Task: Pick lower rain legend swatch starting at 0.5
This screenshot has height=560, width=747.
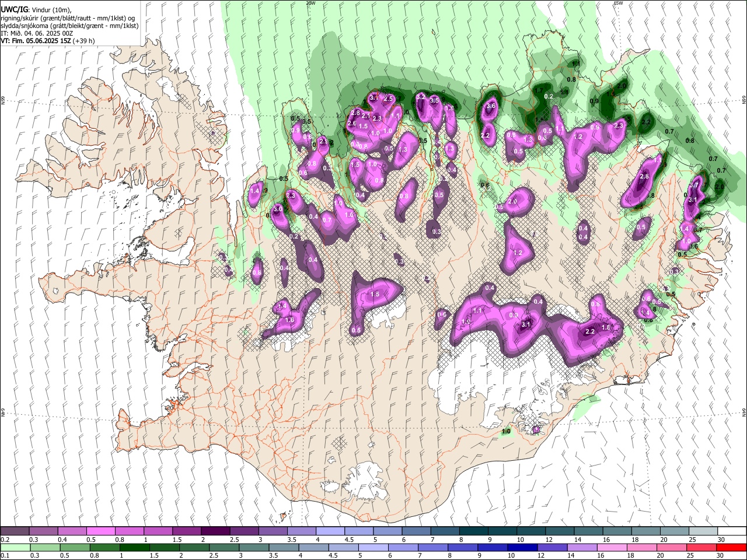Action: [75, 547]
